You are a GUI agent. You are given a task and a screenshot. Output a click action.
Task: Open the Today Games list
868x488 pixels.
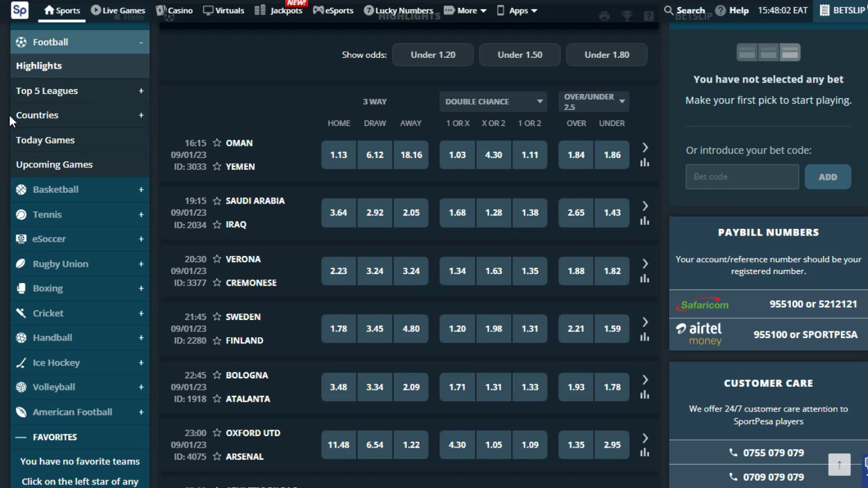click(x=45, y=140)
